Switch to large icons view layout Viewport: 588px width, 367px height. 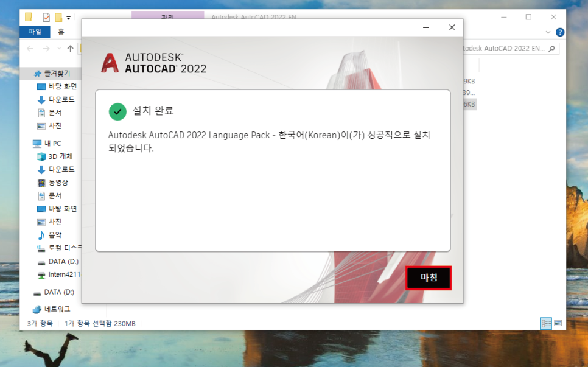click(558, 323)
